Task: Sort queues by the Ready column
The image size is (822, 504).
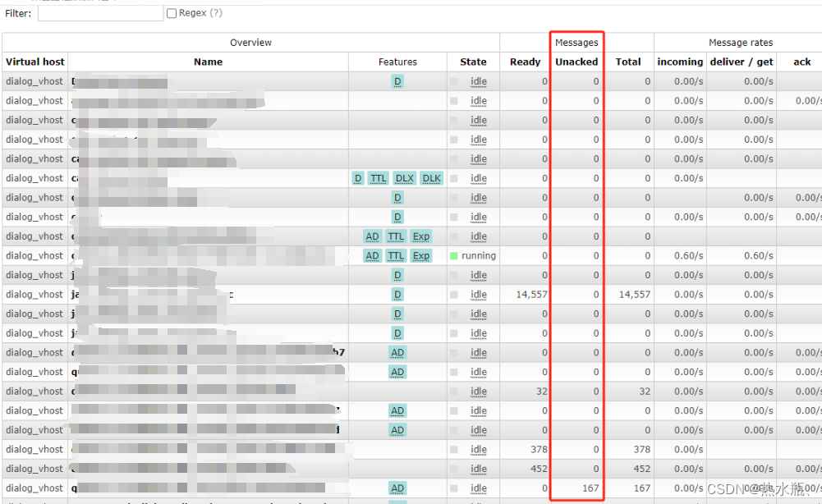Action: tap(525, 62)
